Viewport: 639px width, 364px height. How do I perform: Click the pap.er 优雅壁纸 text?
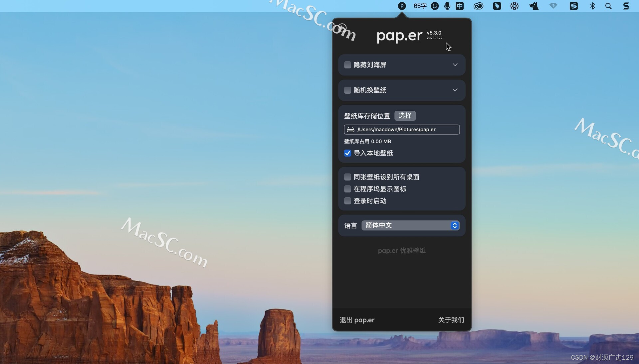point(402,251)
